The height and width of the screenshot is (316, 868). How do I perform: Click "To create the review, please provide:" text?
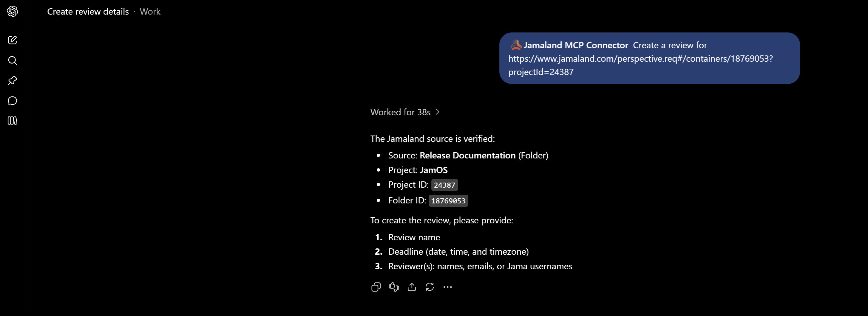pyautogui.click(x=441, y=220)
